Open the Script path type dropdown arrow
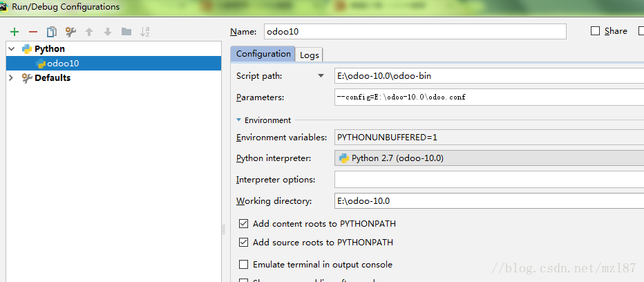The image size is (644, 282). tap(321, 75)
